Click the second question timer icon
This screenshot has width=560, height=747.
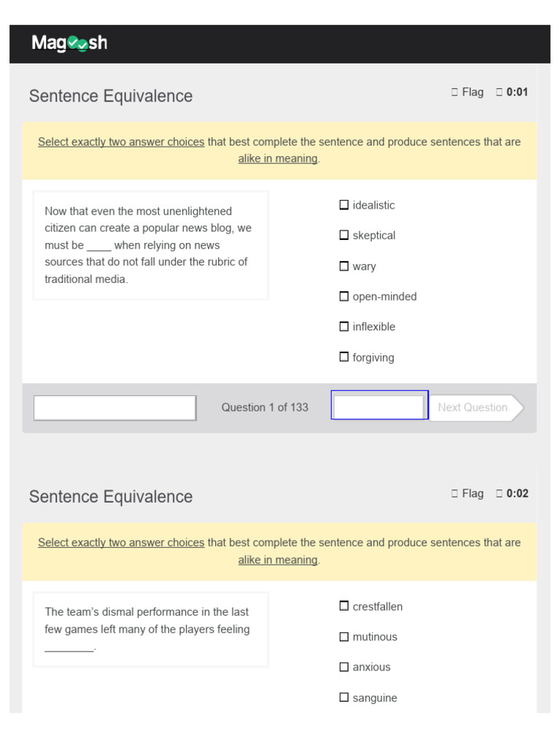pos(499,493)
